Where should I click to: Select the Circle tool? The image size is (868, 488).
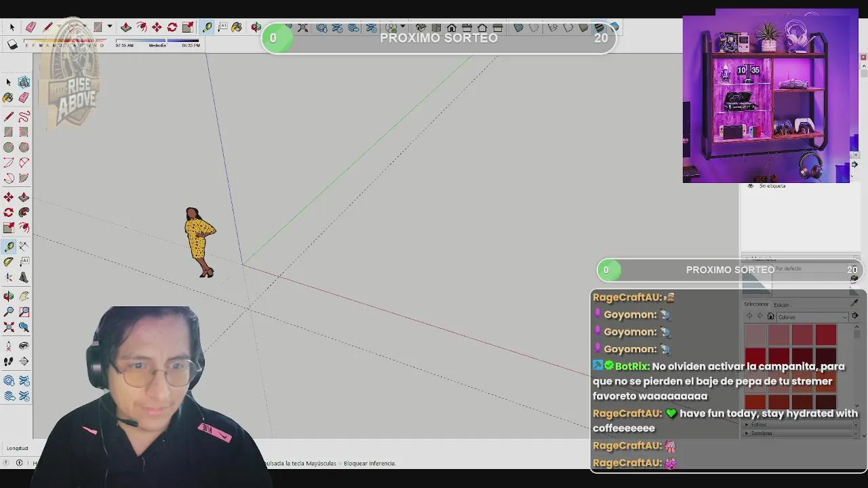click(9, 147)
